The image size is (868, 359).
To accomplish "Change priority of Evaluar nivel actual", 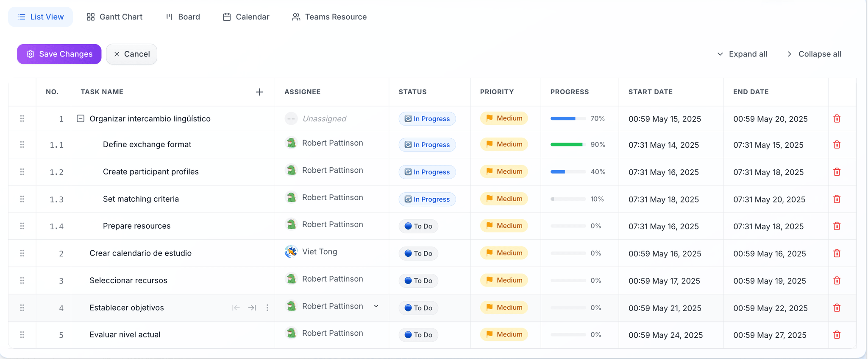I will pyautogui.click(x=504, y=334).
